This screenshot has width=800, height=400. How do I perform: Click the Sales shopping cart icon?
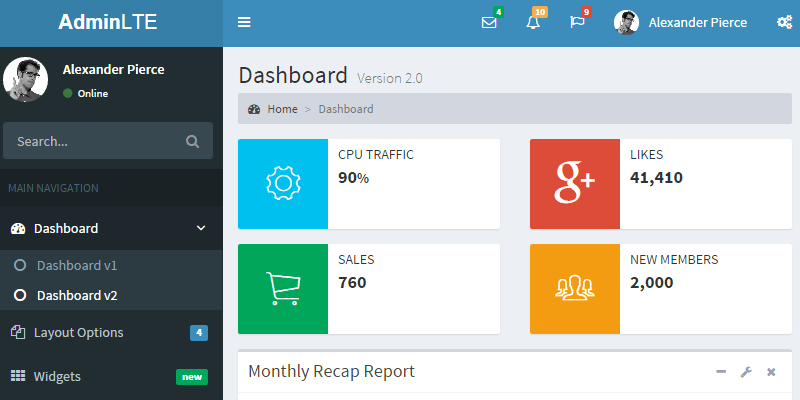[x=283, y=289]
